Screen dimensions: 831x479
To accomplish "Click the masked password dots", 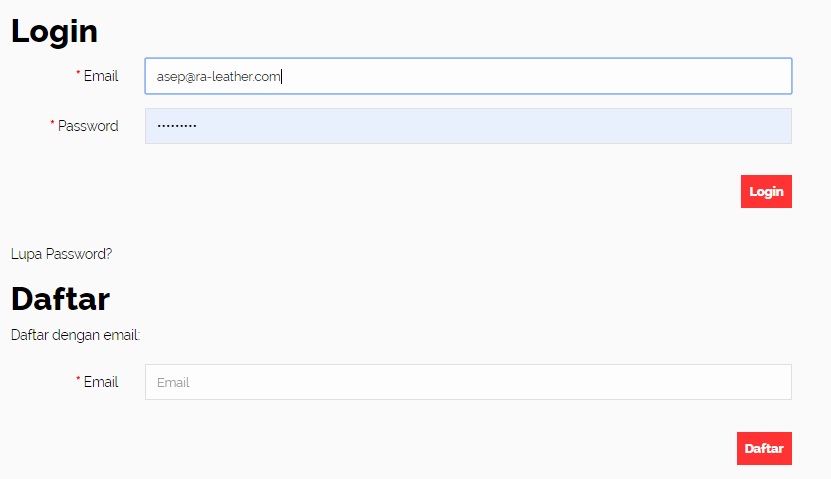I will click(177, 126).
